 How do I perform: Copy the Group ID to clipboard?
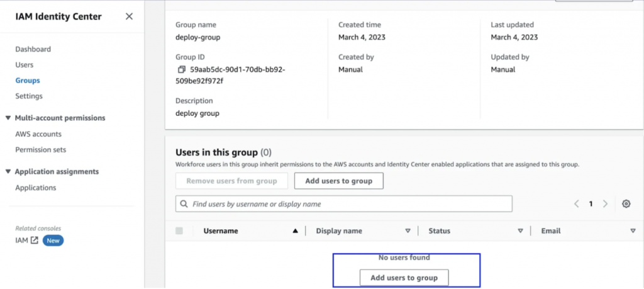(181, 69)
